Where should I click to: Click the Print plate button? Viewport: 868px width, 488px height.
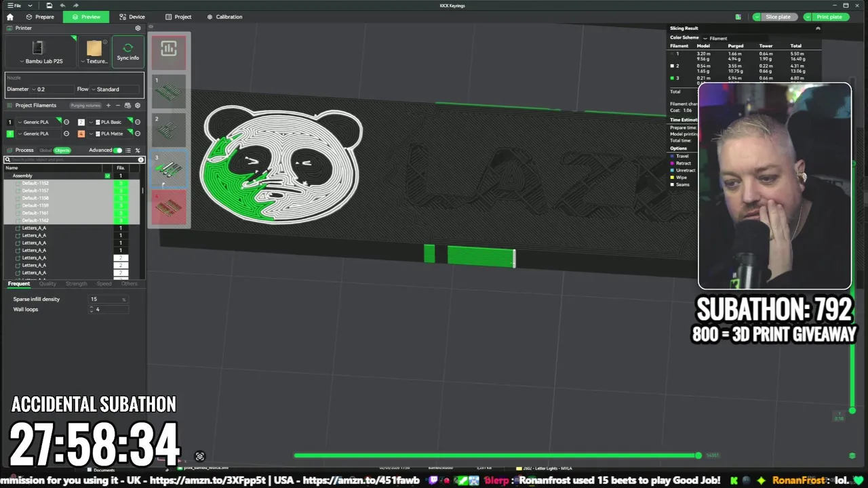click(829, 17)
